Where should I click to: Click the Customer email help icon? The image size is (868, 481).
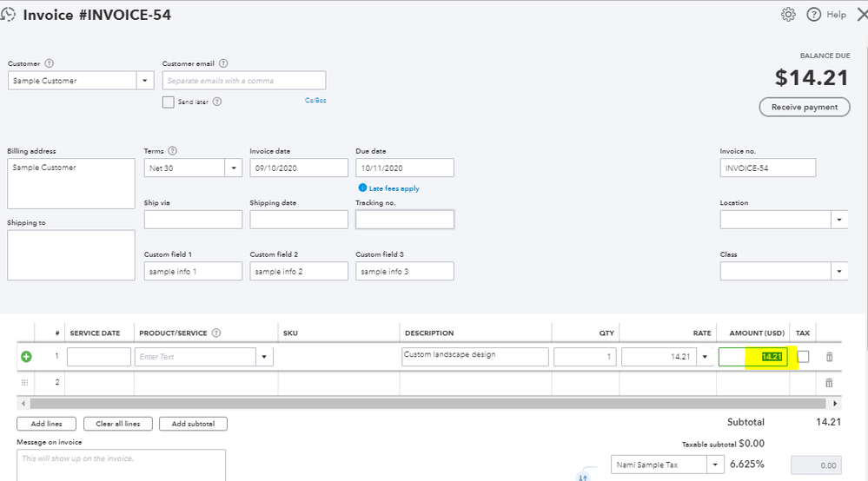point(223,63)
